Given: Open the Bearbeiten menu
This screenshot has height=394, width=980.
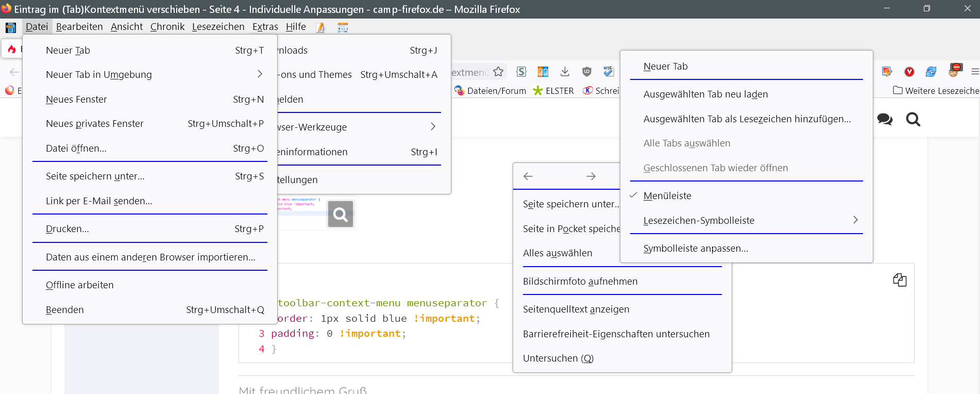Looking at the screenshot, I should 79,27.
